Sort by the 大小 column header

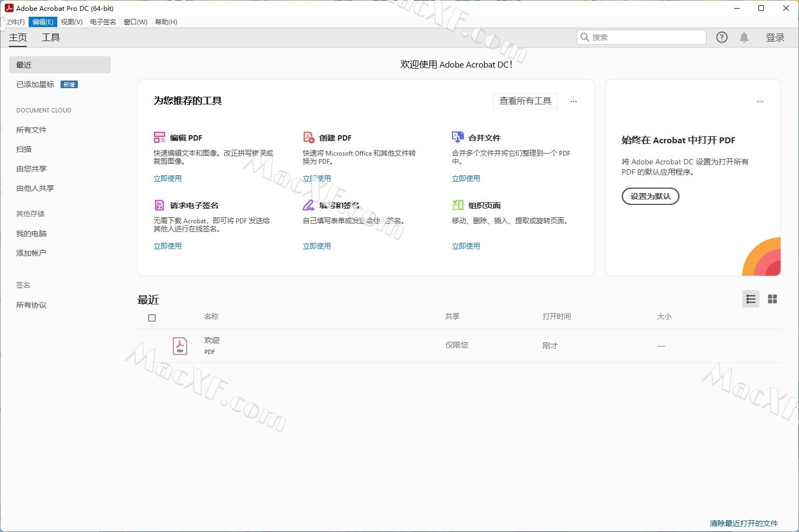[x=664, y=316]
